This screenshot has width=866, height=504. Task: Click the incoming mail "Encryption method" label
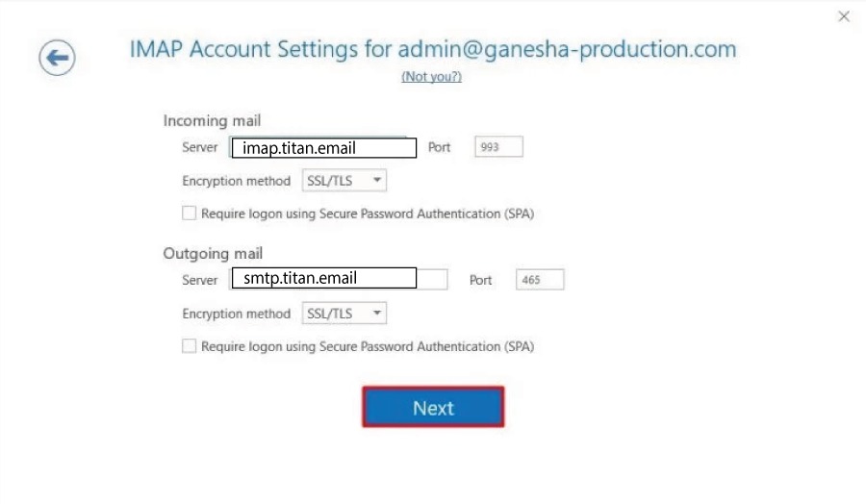[236, 181]
